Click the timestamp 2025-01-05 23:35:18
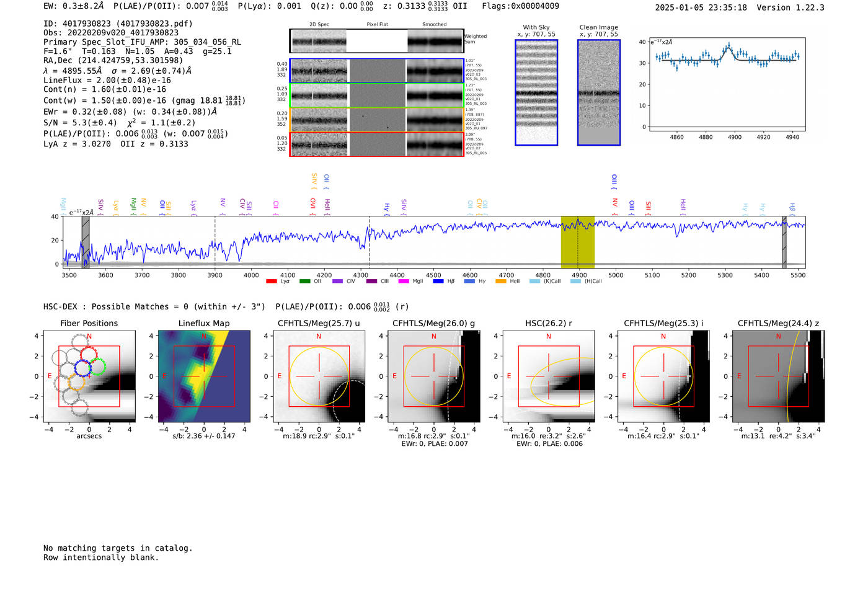Image resolution: width=868 pixels, height=591 pixels. pyautogui.click(x=701, y=7)
